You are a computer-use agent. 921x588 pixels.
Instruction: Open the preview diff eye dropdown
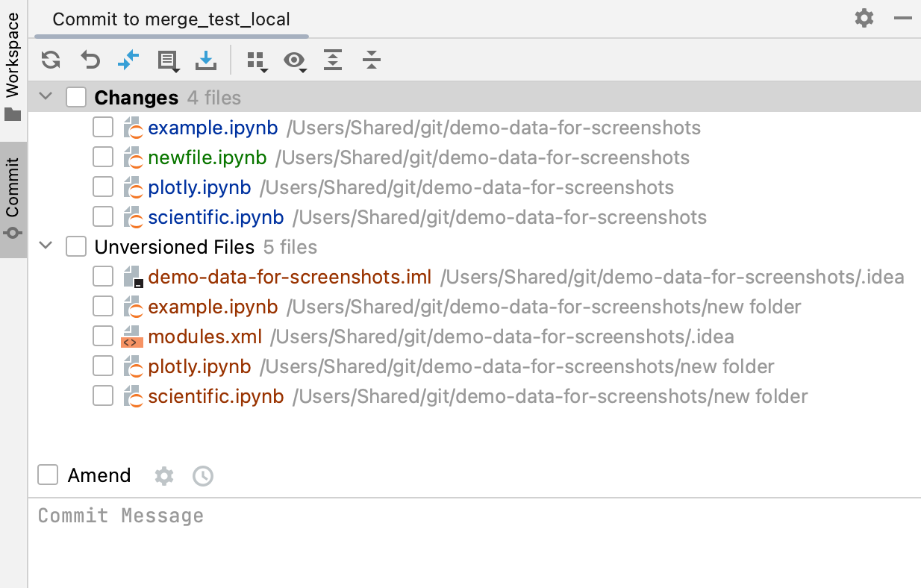pos(295,60)
